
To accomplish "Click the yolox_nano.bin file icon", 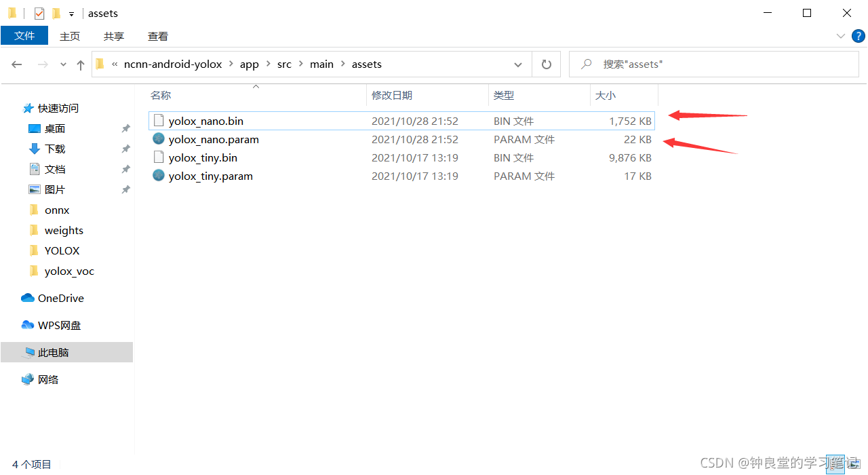I will [159, 121].
